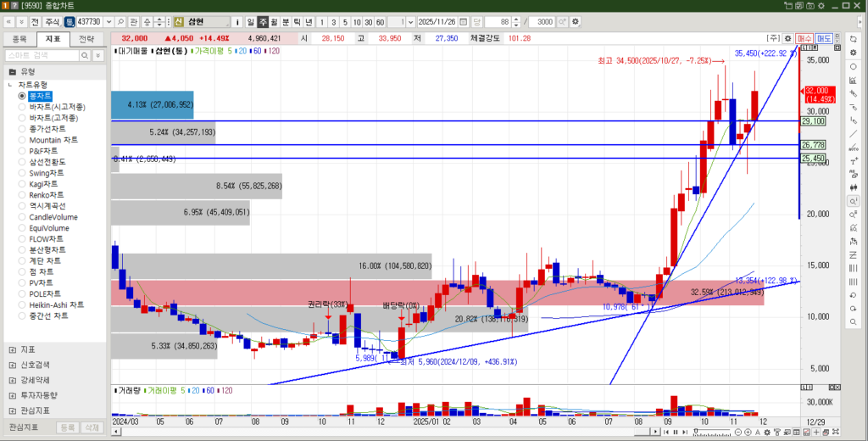Click the blue 매도 sell button
The image size is (868, 441).
(824, 38)
